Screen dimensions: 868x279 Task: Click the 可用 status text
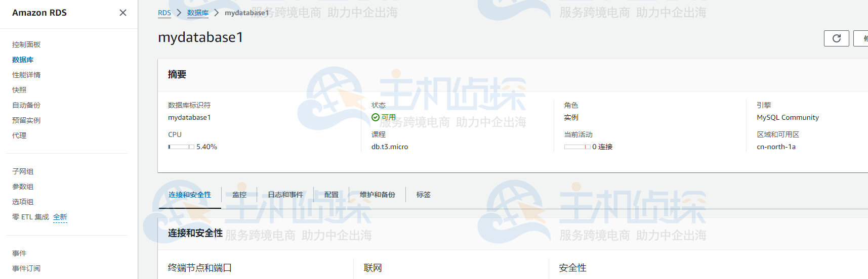pyautogui.click(x=389, y=117)
